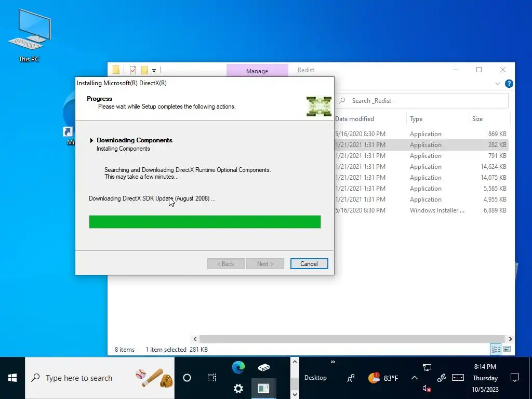Click the DirectX logo in the setup dialog
The height and width of the screenshot is (399, 532).
point(318,106)
